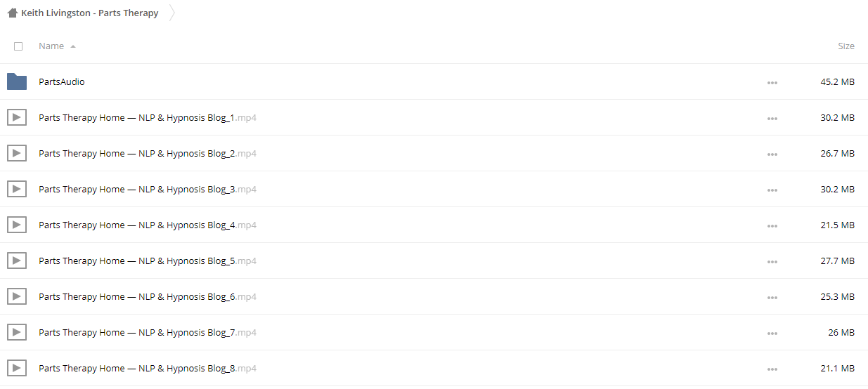Click the video icon for Blog_1.mp4
868x389 pixels.
[x=17, y=117]
